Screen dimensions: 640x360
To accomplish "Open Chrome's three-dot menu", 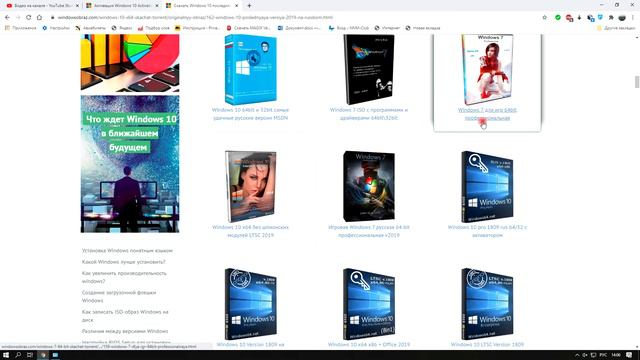I will tap(633, 18).
